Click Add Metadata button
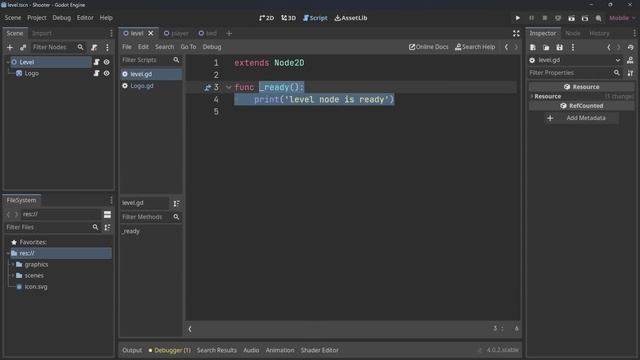The height and width of the screenshot is (360, 640). pyautogui.click(x=581, y=118)
